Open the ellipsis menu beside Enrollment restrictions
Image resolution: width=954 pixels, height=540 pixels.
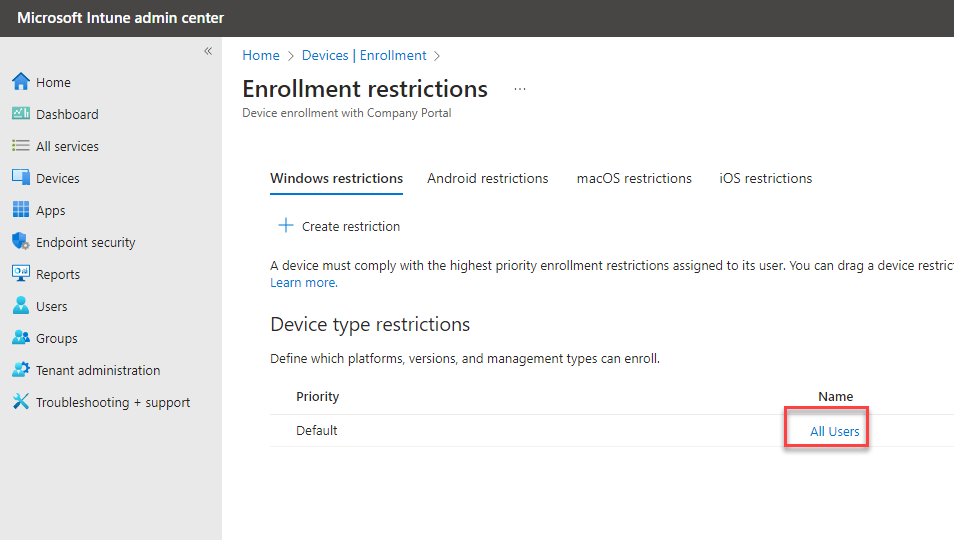click(520, 89)
